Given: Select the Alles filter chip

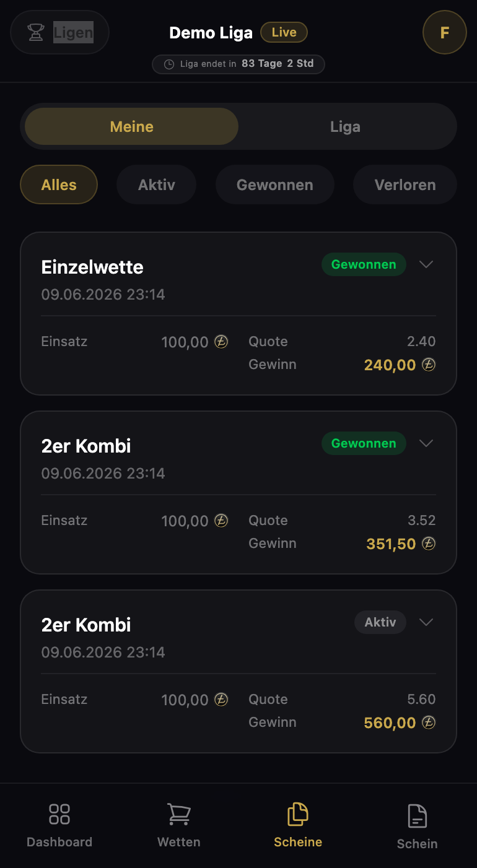Looking at the screenshot, I should click(x=59, y=184).
